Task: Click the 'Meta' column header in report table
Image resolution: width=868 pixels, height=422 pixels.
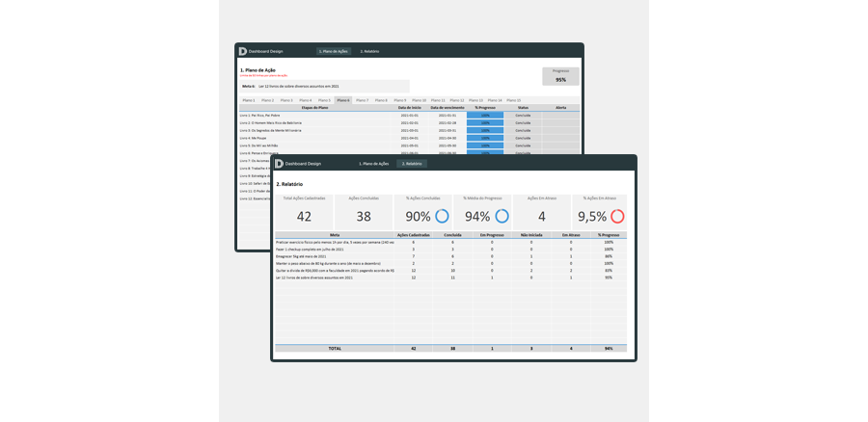Action: [x=335, y=234]
